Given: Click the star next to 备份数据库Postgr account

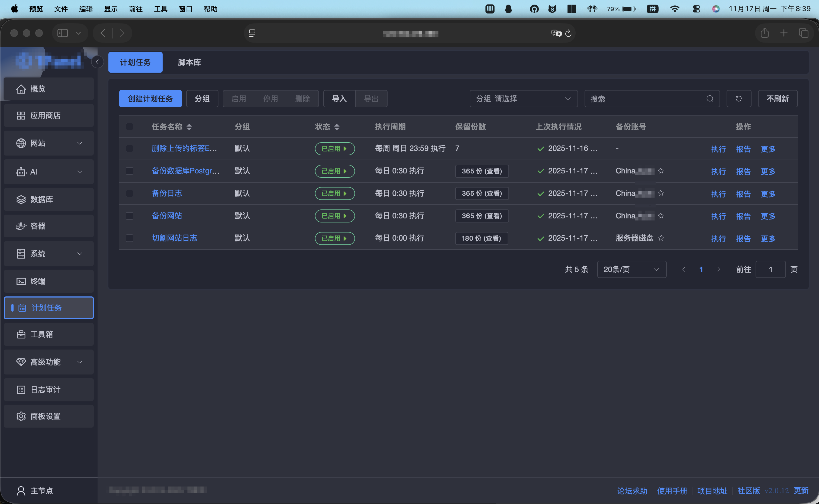Looking at the screenshot, I should 661,171.
